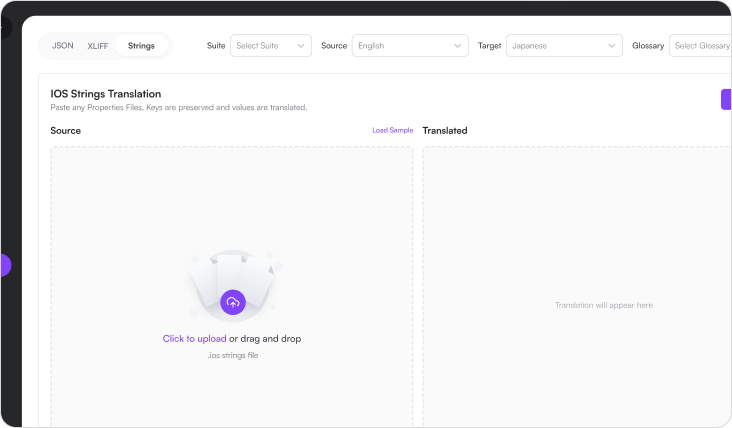Click the '.ios strings file' hint text

click(x=232, y=355)
